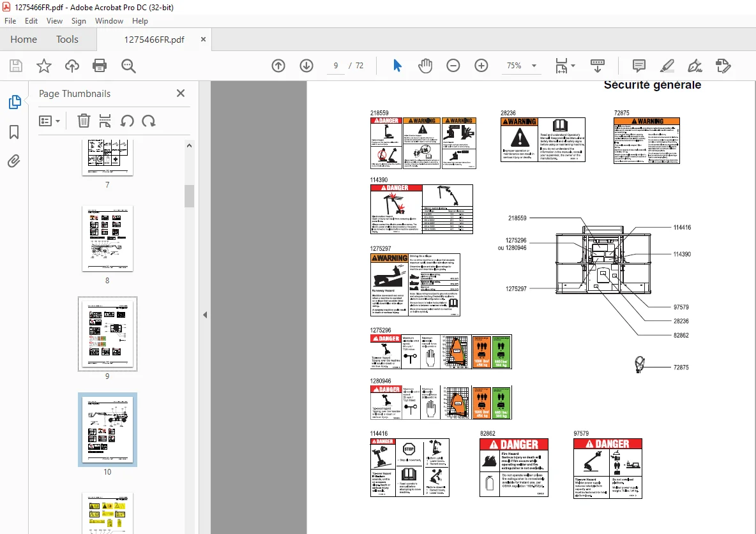This screenshot has width=756, height=534.
Task: Add a comment with sticky note icon
Action: 639,66
